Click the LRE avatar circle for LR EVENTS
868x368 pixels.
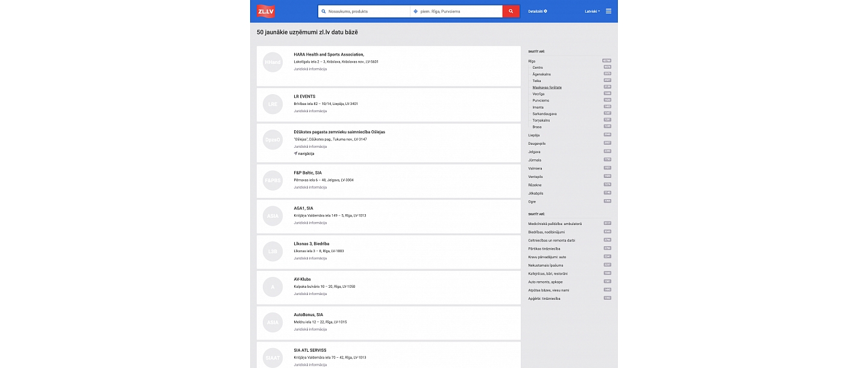tap(272, 104)
